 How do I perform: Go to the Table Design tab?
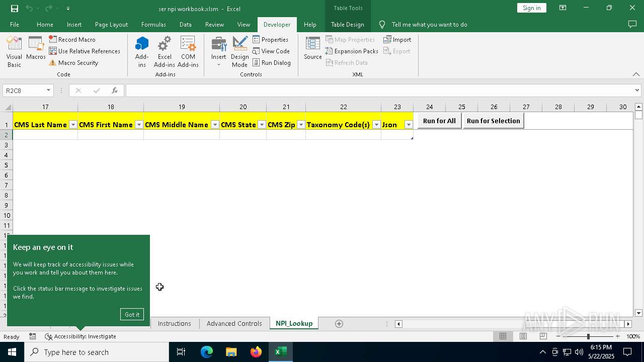click(347, 24)
